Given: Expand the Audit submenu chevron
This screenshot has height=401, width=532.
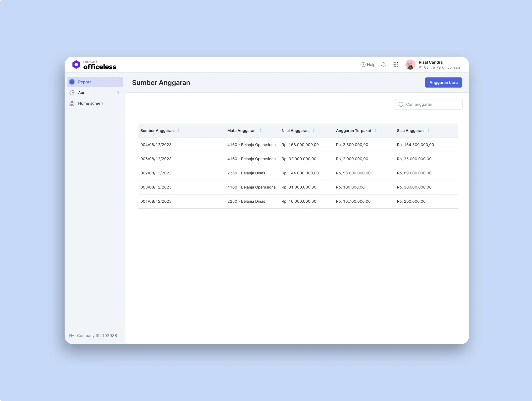Looking at the screenshot, I should click(x=118, y=92).
